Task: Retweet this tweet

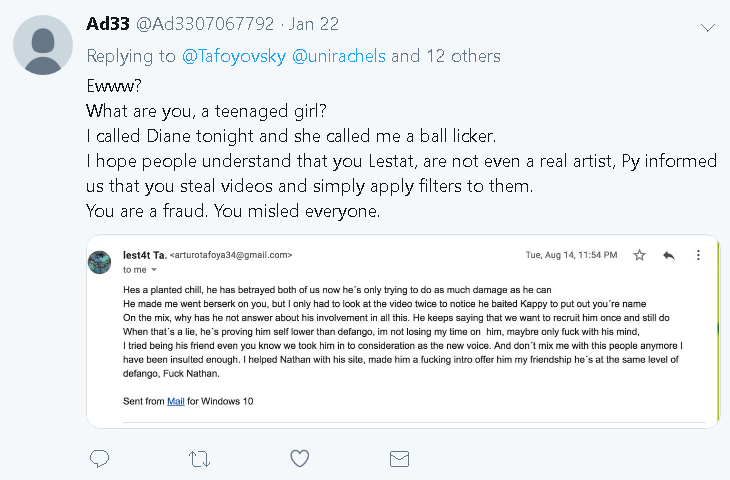Action: click(200, 459)
